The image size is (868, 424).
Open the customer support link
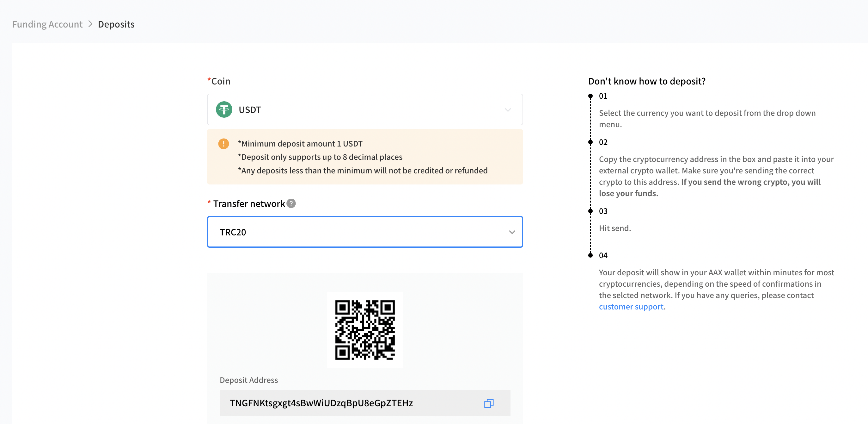(x=631, y=307)
